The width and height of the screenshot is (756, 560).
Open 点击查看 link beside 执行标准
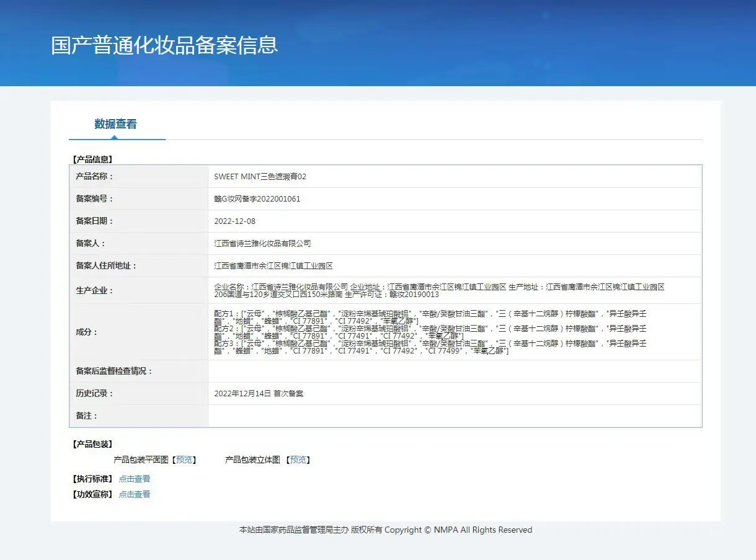(135, 479)
